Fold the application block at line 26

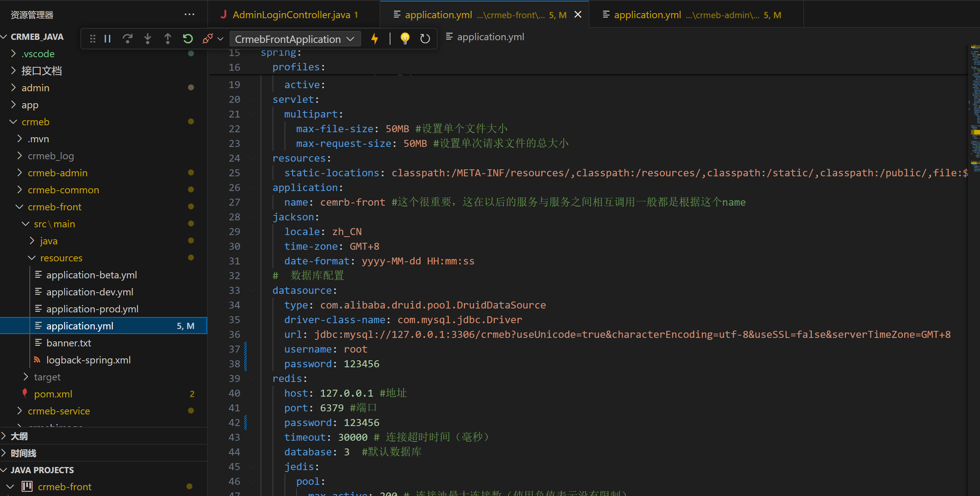(252, 188)
